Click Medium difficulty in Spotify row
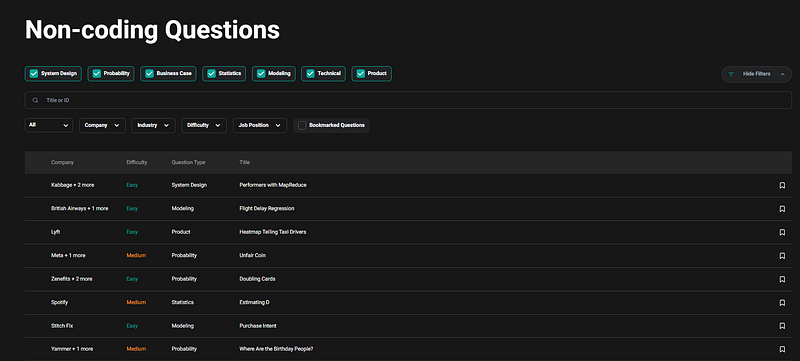This screenshot has width=800, height=361. coord(136,302)
